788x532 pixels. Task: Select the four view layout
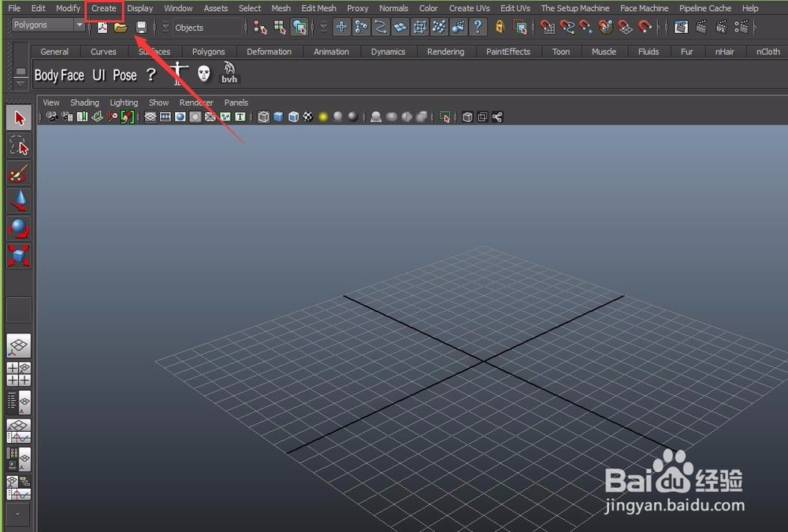(x=19, y=374)
